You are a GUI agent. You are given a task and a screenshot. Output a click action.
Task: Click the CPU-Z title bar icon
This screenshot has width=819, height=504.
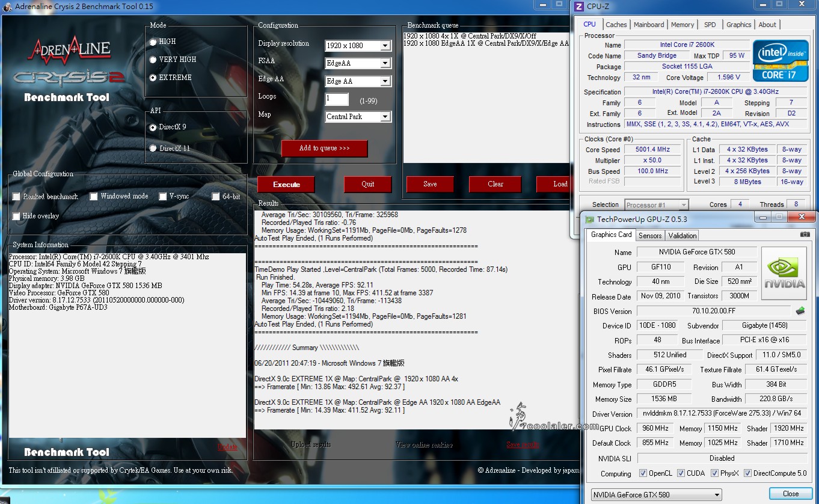[x=578, y=7]
